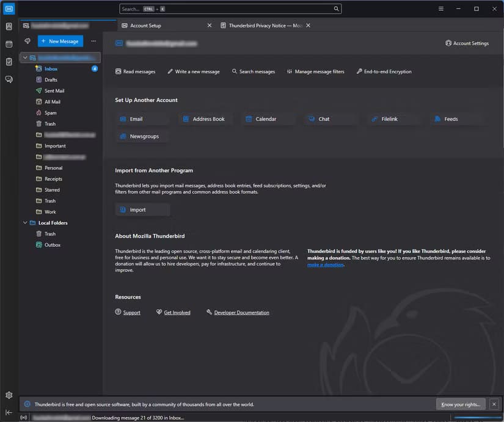Set up an Address Book
This screenshot has height=422, width=504.
[x=205, y=119]
